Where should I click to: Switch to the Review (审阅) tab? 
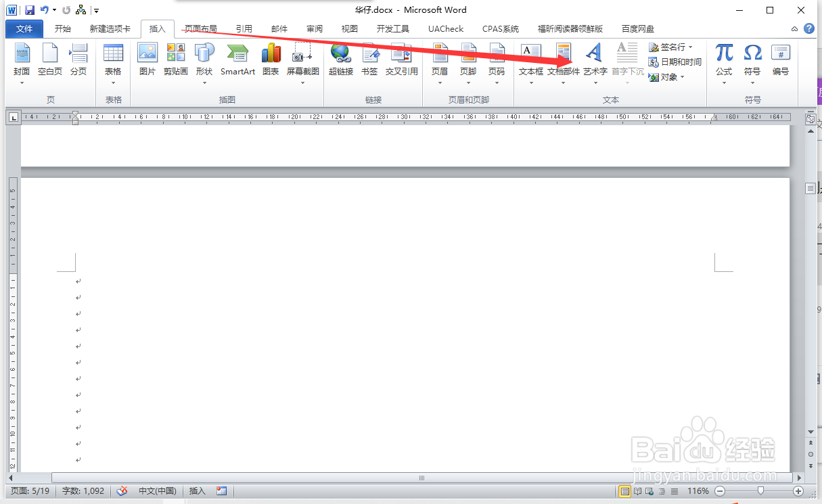[315, 29]
